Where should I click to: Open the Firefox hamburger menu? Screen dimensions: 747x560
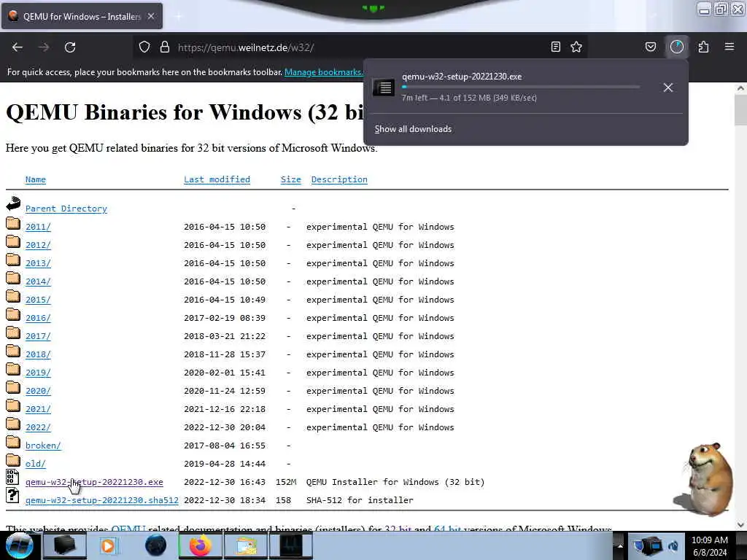[x=729, y=47]
